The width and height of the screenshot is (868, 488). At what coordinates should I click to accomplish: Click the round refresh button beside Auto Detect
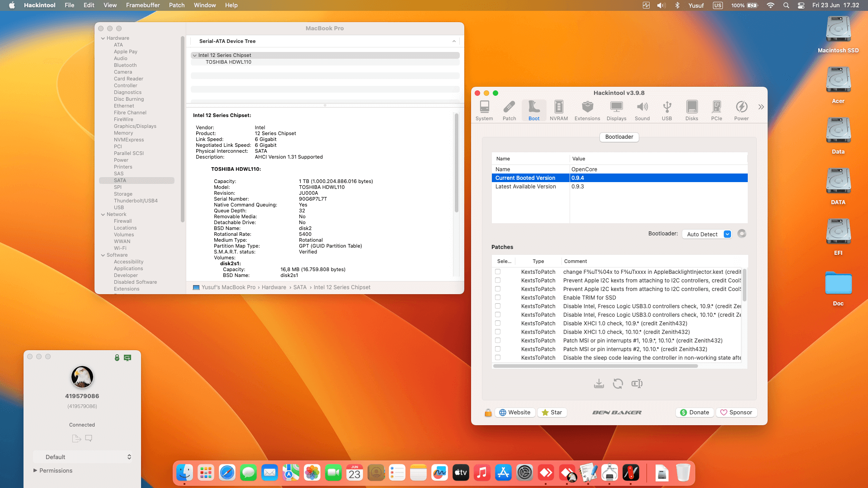[742, 234]
